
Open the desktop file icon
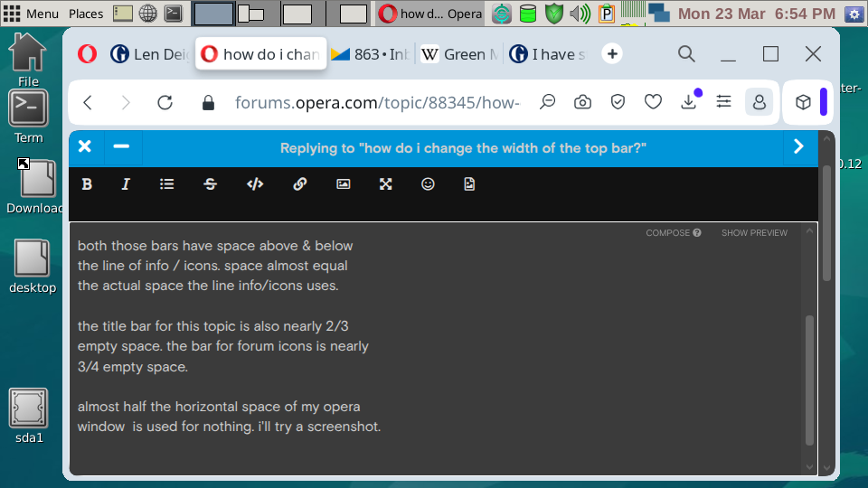(33, 267)
